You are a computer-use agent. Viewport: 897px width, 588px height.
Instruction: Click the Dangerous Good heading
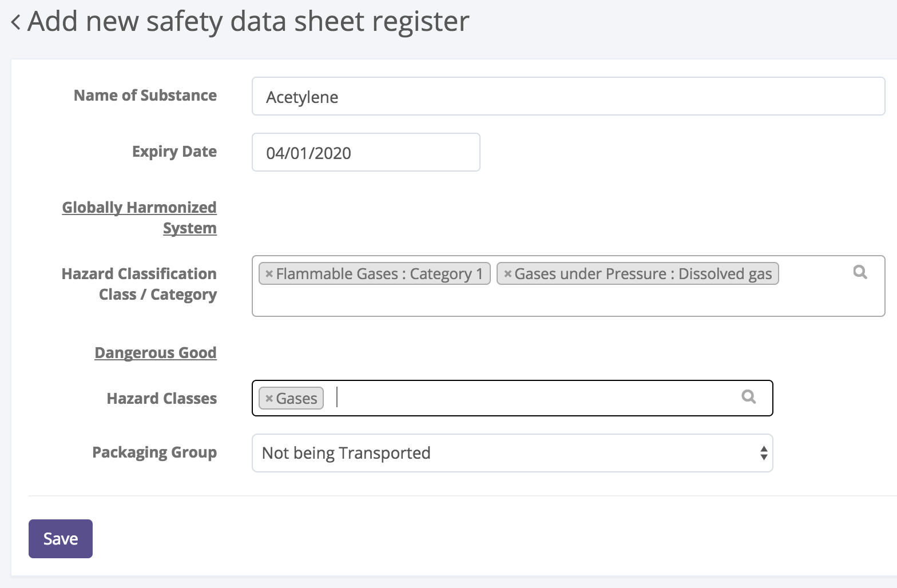click(x=156, y=352)
